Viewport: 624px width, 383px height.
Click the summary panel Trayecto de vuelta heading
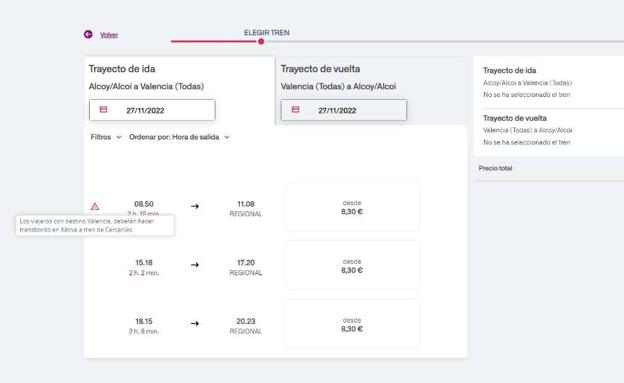[515, 118]
